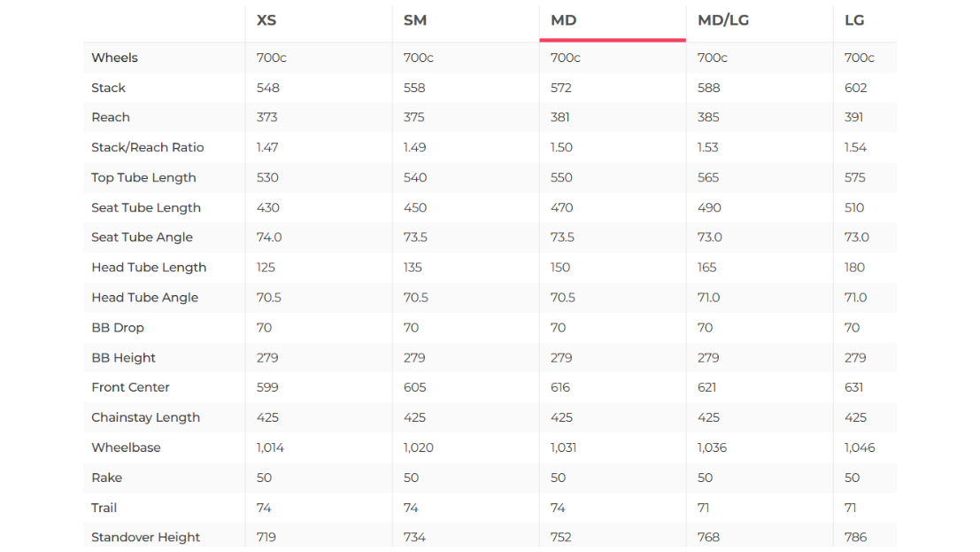
Task: Select the XS size column header
Action: coord(266,20)
